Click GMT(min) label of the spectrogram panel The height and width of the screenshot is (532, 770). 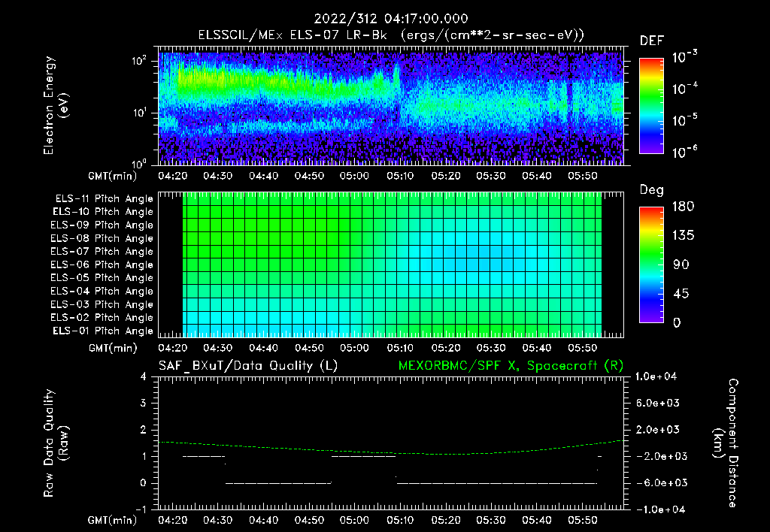click(x=113, y=176)
